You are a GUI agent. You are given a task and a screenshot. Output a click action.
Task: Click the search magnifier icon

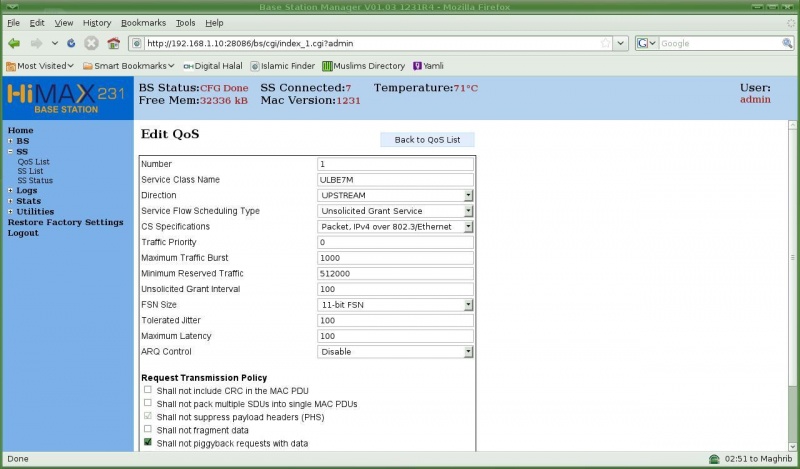click(x=786, y=43)
